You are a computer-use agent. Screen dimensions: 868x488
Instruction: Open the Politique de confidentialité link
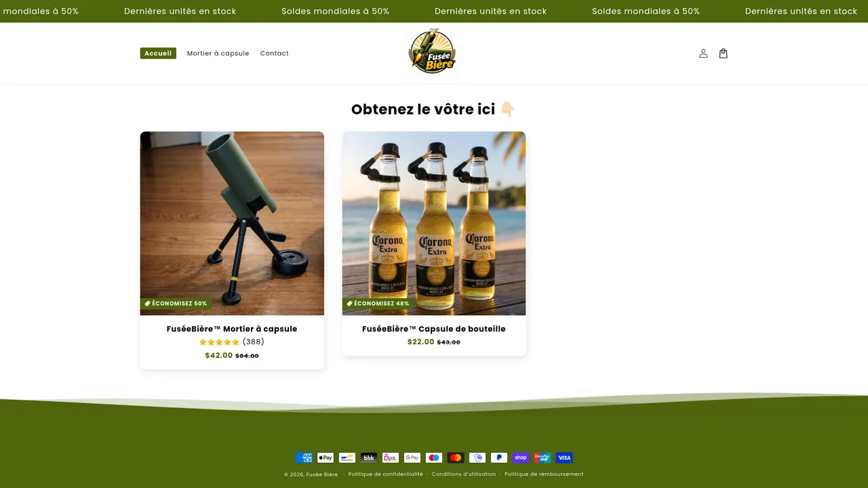386,474
